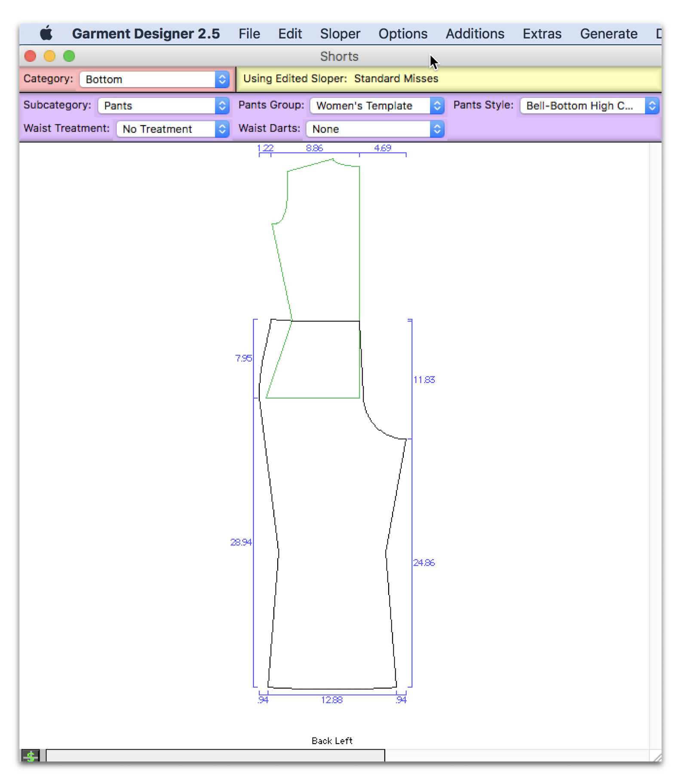Open the Apple menu

[46, 34]
